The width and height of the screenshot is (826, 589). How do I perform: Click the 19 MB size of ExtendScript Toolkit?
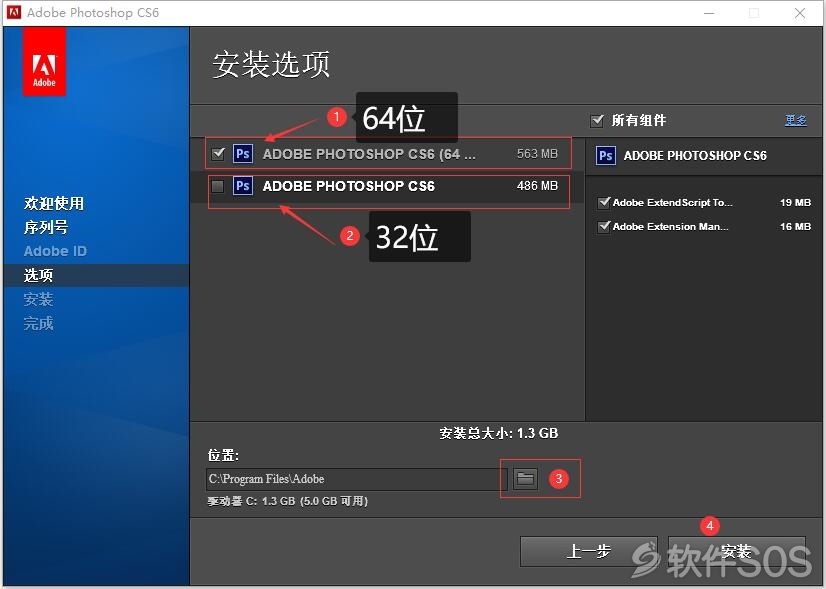795,203
